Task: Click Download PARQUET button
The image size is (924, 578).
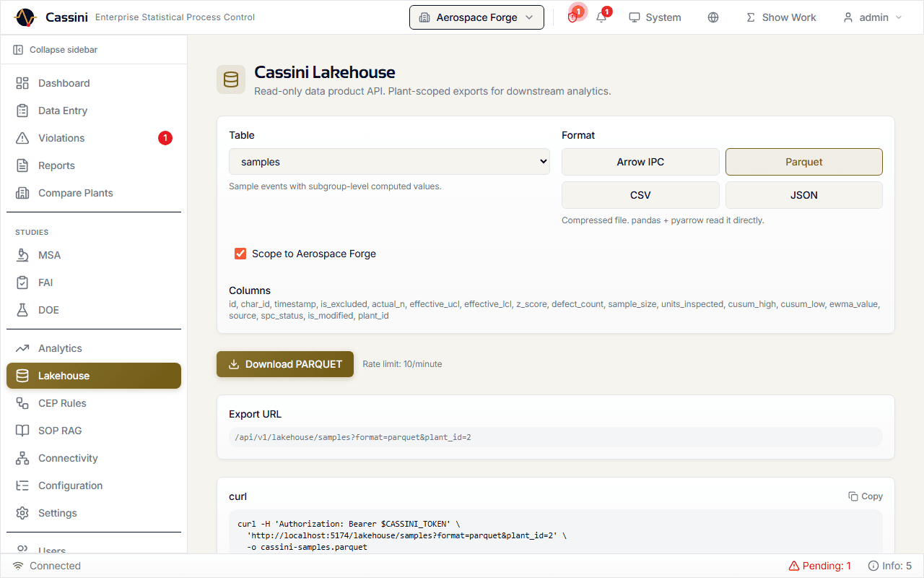Action: (285, 364)
